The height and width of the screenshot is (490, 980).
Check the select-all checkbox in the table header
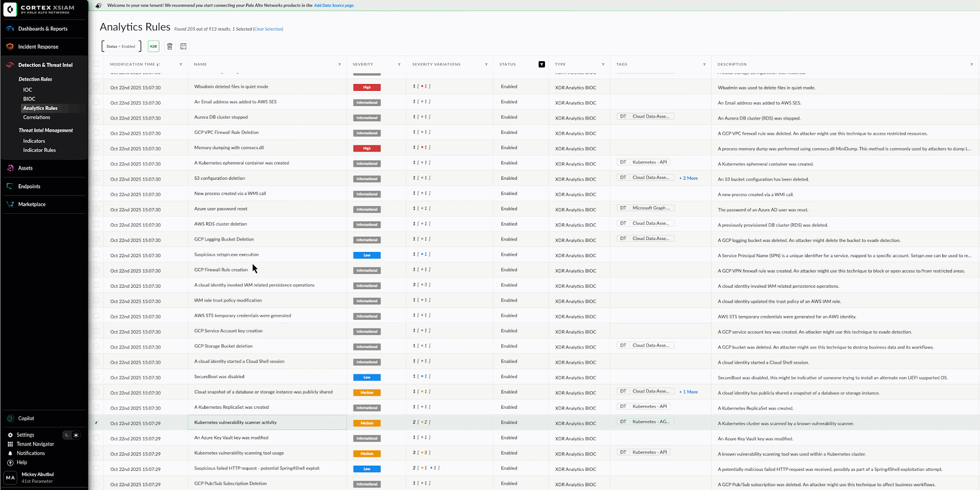click(96, 64)
